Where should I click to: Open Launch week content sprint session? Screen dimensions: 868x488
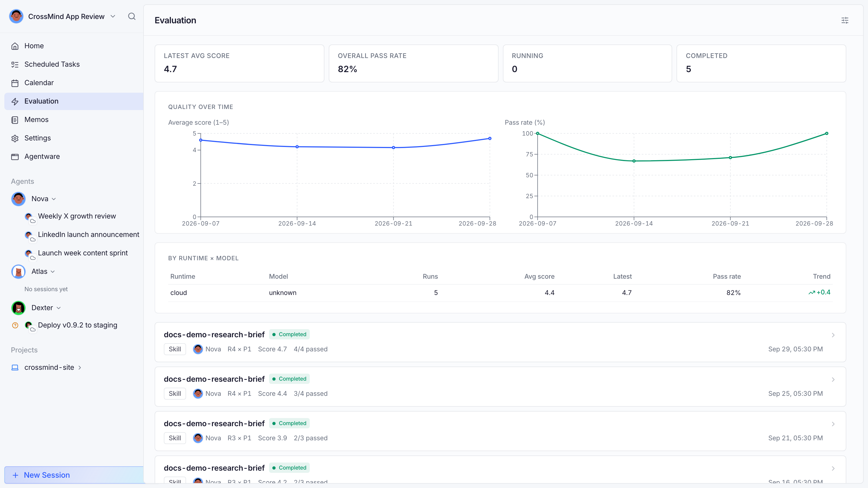point(82,253)
